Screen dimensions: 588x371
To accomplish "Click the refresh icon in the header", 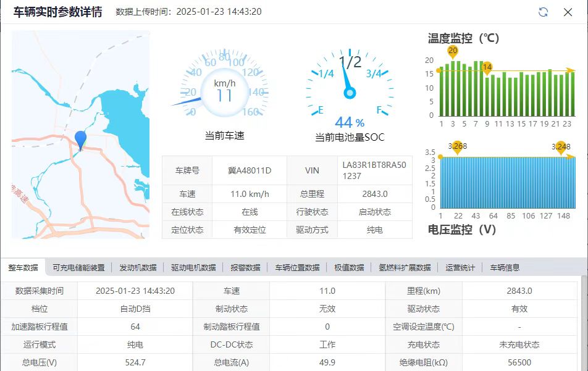I will [x=544, y=12].
